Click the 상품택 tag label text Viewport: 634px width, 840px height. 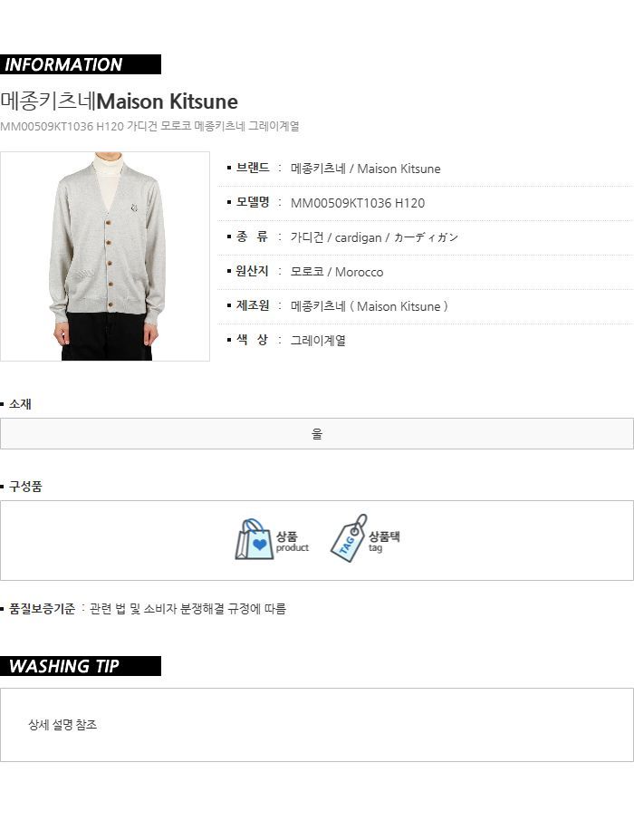click(x=384, y=541)
